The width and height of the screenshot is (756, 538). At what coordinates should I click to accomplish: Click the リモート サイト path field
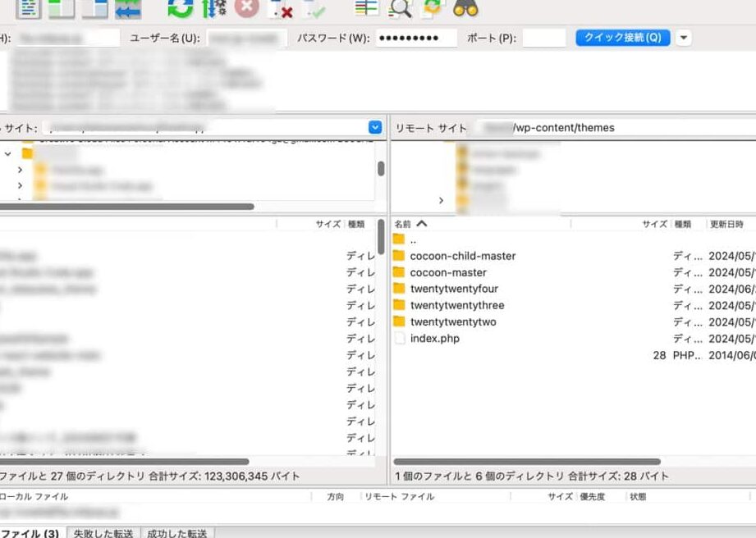[617, 128]
